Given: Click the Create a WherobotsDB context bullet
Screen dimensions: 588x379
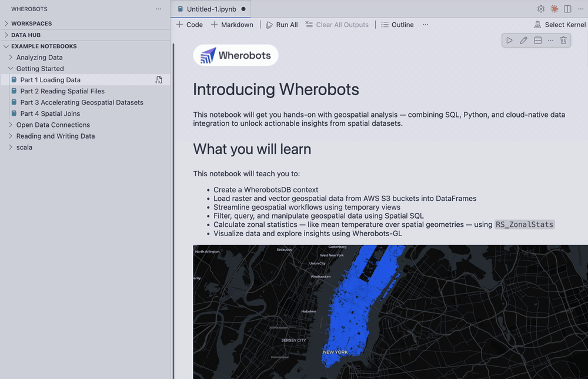Looking at the screenshot, I should (x=266, y=190).
